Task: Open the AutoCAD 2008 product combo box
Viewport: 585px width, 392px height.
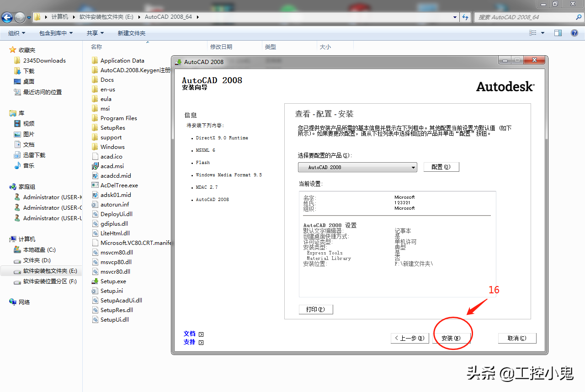Action: [x=357, y=167]
